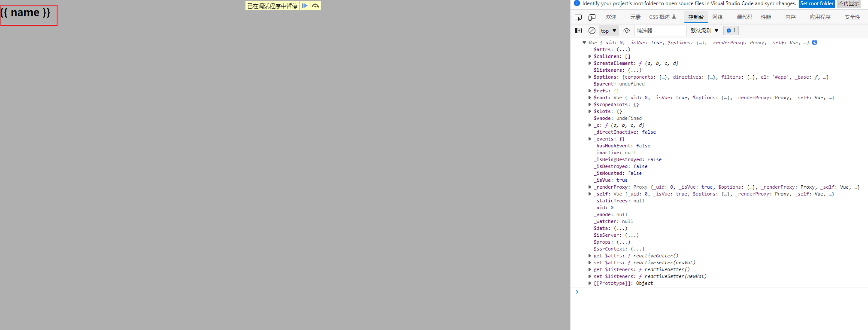Resume script execution from debugger pause

point(305,6)
